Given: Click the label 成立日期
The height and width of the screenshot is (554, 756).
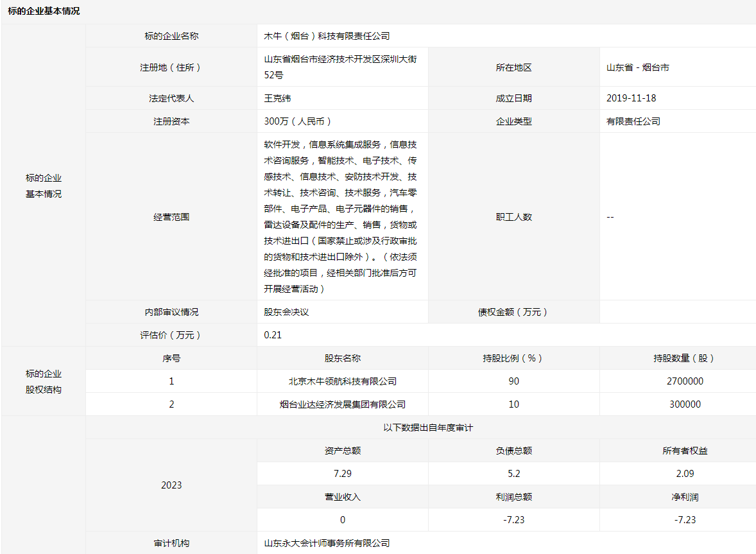Looking at the screenshot, I should pos(513,98).
